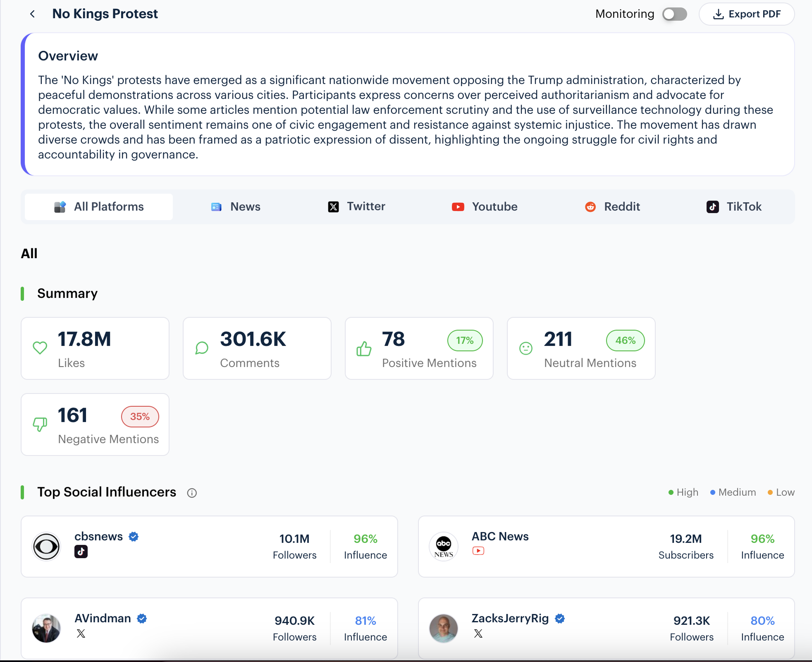
Task: Click the info icon next to Top Social Influencers
Action: point(192,493)
